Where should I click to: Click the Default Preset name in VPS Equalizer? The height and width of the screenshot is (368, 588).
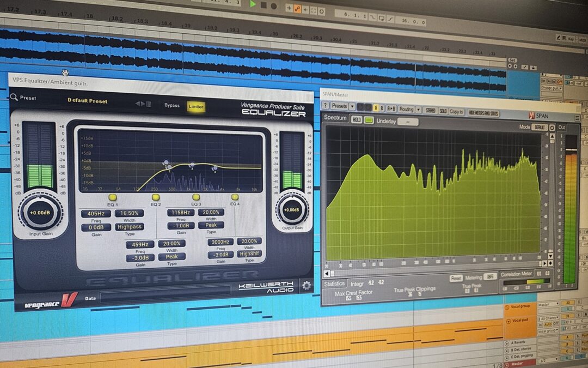tap(87, 101)
